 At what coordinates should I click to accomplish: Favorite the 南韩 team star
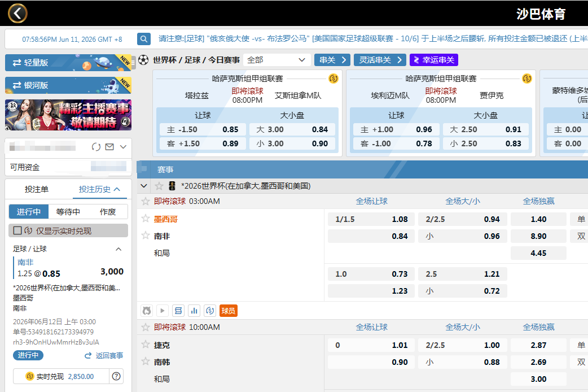tap(146, 361)
